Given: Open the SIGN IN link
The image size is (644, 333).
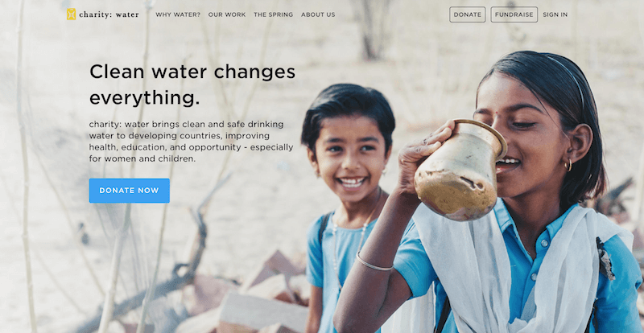Looking at the screenshot, I should [555, 14].
